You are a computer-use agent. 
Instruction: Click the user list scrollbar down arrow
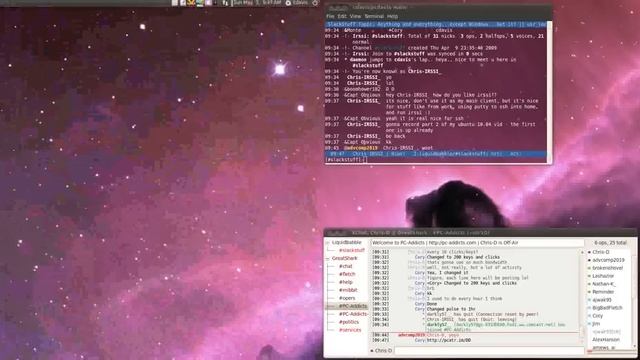pos(634,346)
